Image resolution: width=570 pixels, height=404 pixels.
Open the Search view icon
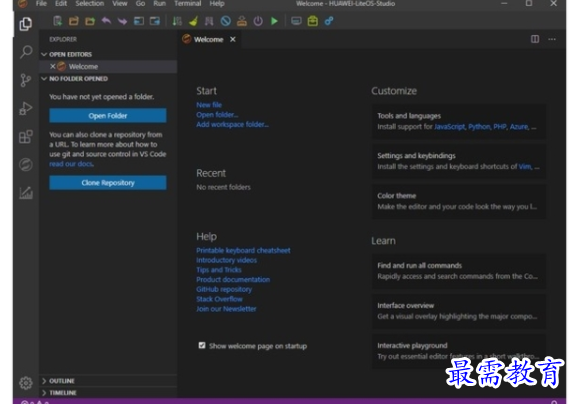[x=26, y=52]
